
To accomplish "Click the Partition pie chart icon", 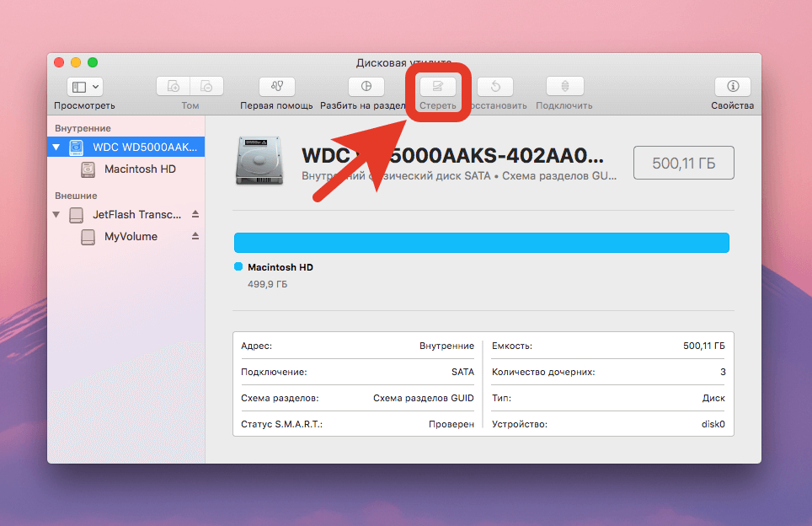I will [366, 86].
